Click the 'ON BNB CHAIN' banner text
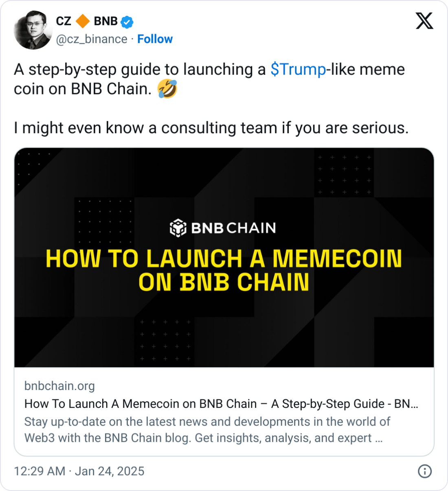Image resolution: width=448 pixels, height=491 pixels. [224, 283]
